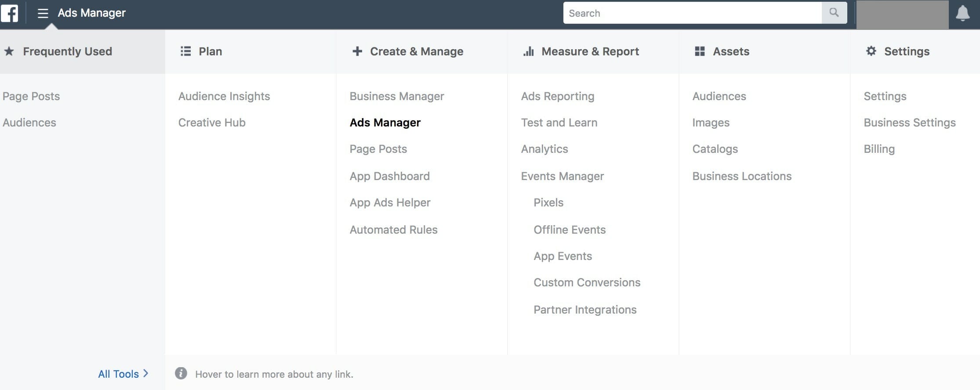
Task: Click the Frequently Used star icon
Action: pos(9,51)
